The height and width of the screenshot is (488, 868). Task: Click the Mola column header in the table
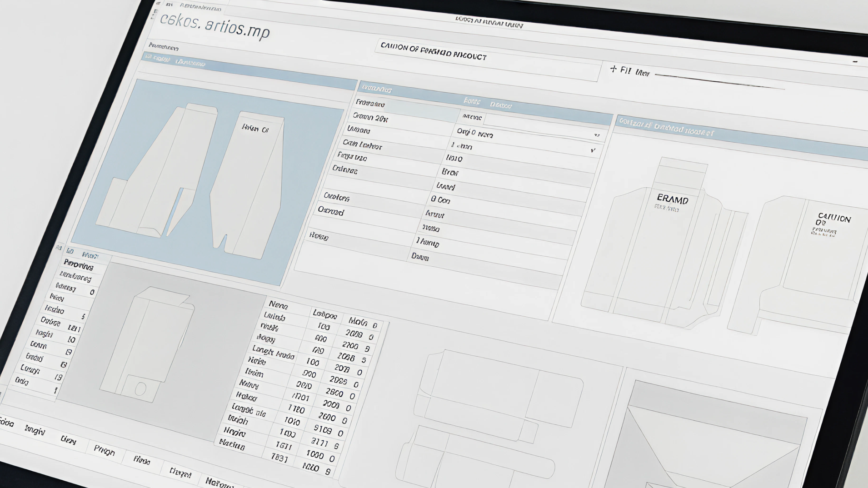(358, 322)
